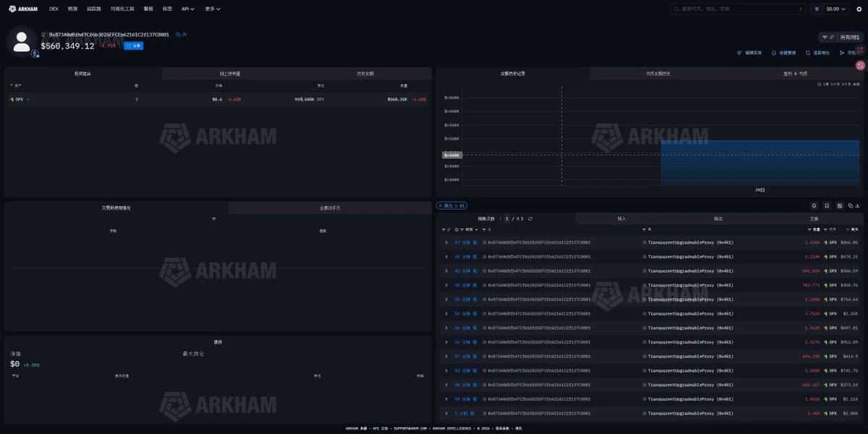Switch to the token balance history tab
Image resolution: width=868 pixels, height=434 pixels.
point(657,74)
